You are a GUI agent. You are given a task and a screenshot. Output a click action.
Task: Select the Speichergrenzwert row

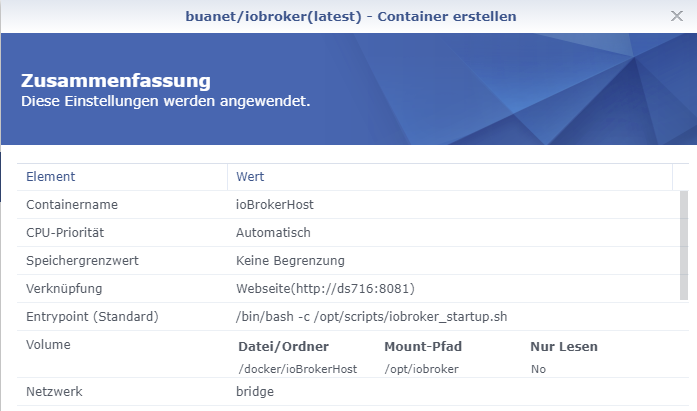pos(348,261)
